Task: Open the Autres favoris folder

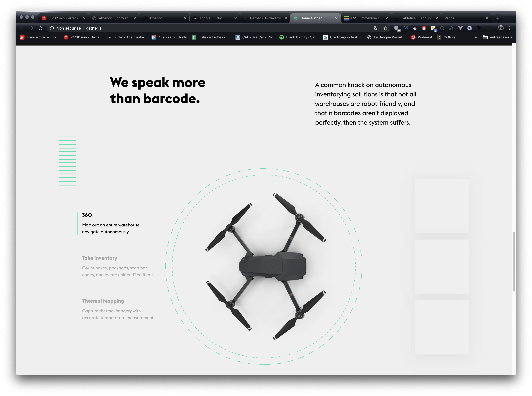Action: (x=497, y=37)
